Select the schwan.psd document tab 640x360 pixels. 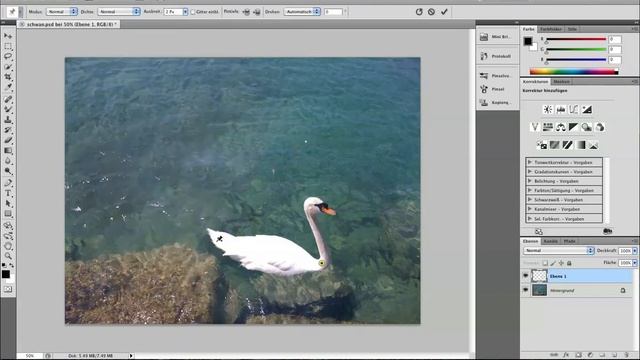click(68, 24)
